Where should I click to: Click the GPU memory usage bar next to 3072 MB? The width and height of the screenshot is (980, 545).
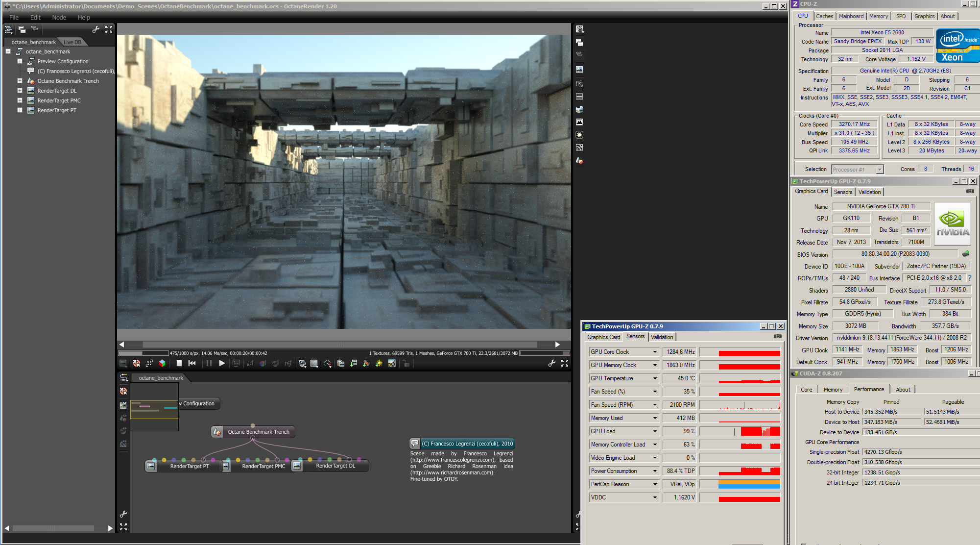545,353
